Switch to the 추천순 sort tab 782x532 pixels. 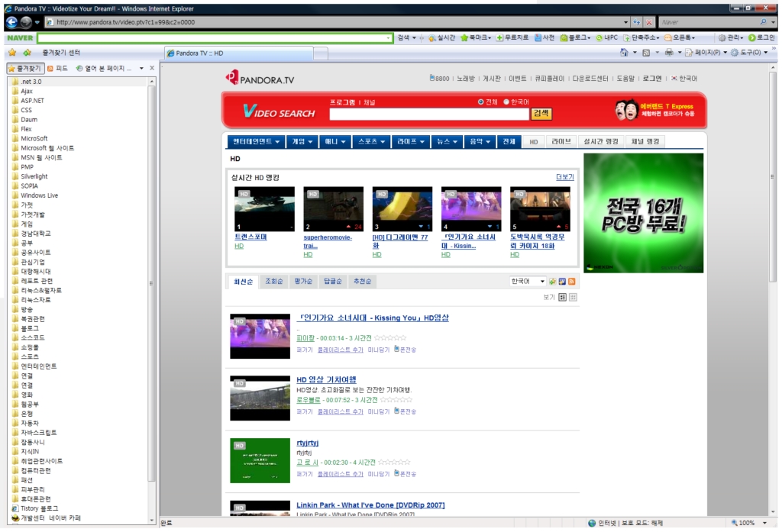click(x=362, y=281)
